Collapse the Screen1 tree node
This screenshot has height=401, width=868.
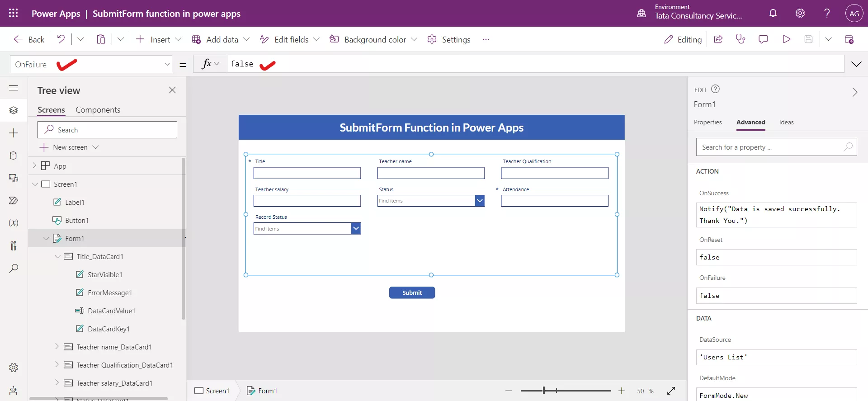click(35, 184)
